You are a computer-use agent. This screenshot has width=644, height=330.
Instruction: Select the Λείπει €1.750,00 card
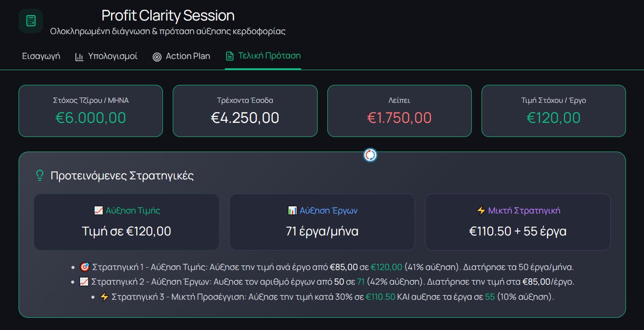(399, 111)
